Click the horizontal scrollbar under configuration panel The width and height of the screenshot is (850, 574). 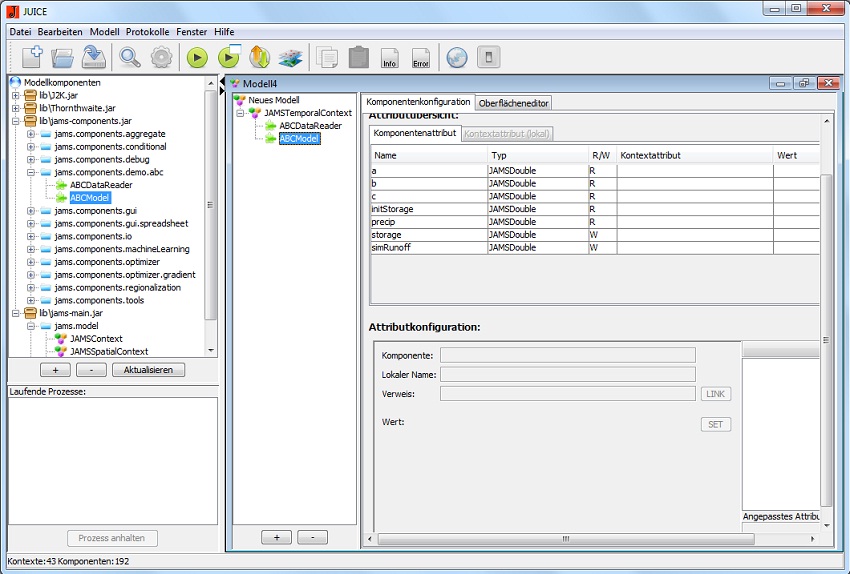coord(565,538)
